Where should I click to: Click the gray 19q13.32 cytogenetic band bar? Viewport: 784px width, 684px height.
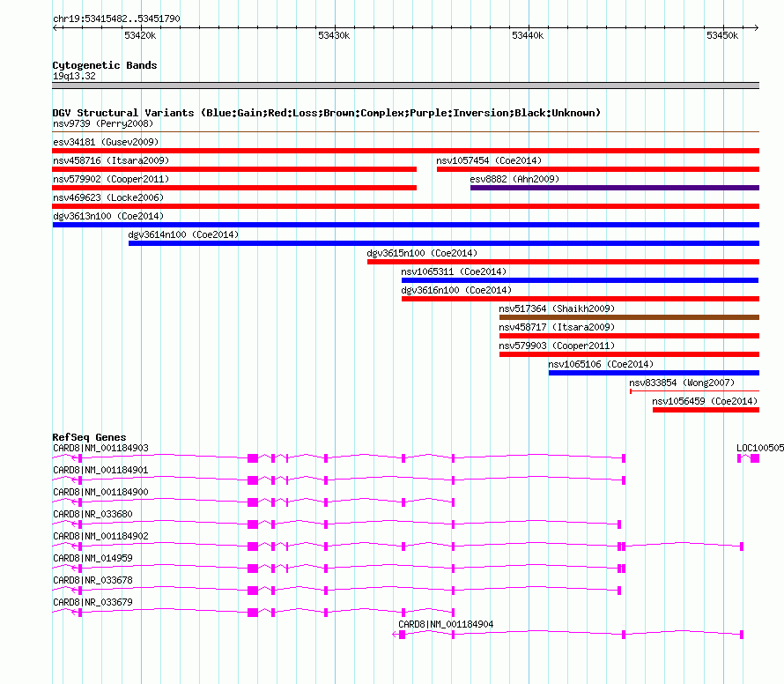coord(405,85)
